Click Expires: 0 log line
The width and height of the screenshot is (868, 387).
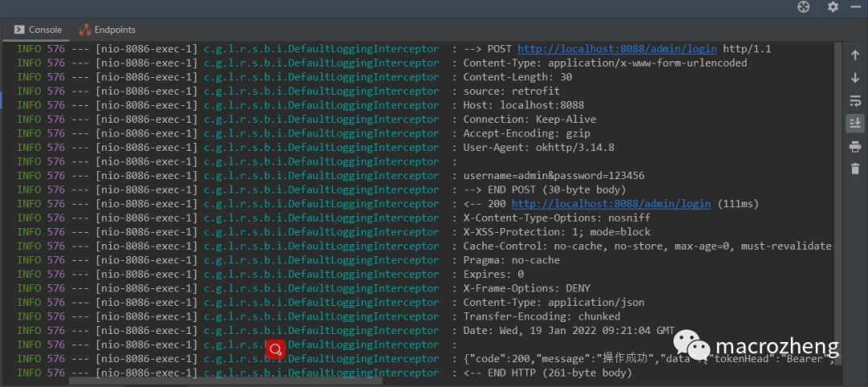pyautogui.click(x=493, y=275)
